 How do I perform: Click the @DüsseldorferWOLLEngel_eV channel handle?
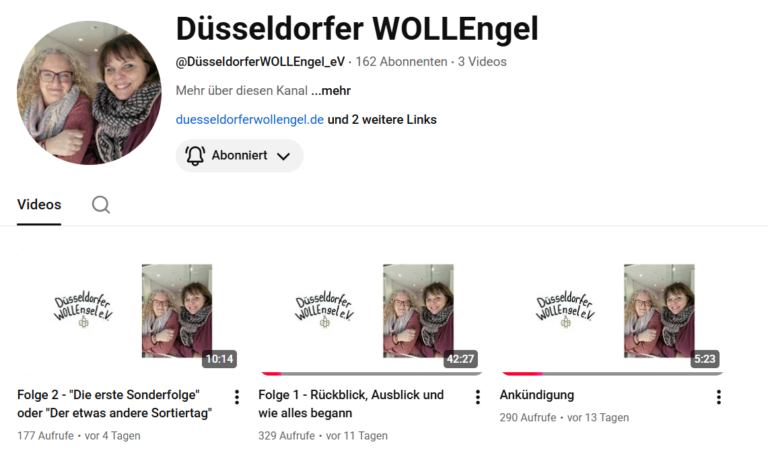point(260,62)
